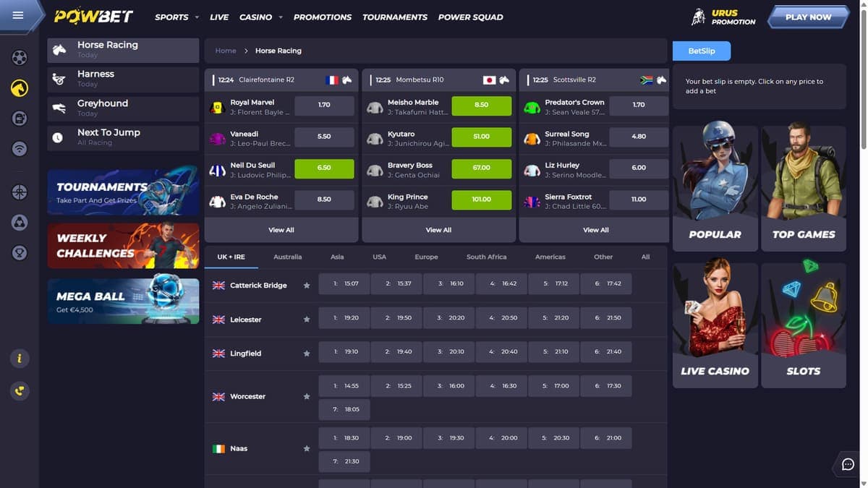The height and width of the screenshot is (488, 868).
Task: Open the football sports sidebar icon
Action: [x=20, y=56]
